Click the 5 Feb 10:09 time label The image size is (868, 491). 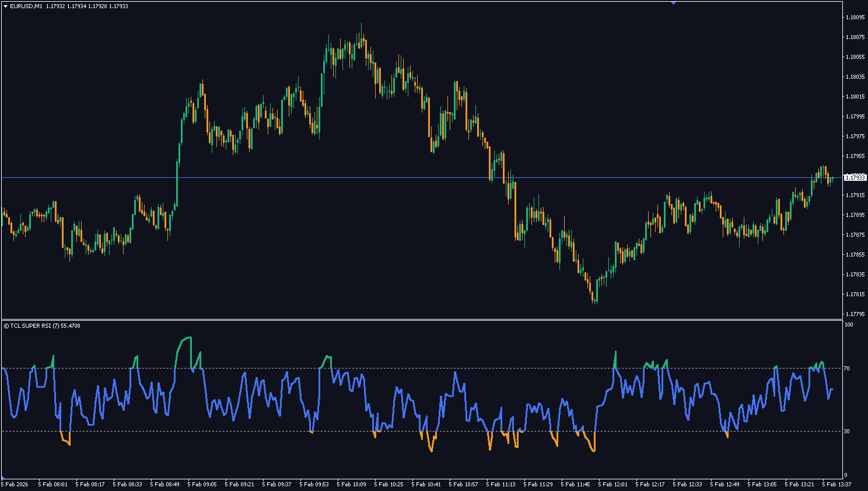click(x=351, y=485)
